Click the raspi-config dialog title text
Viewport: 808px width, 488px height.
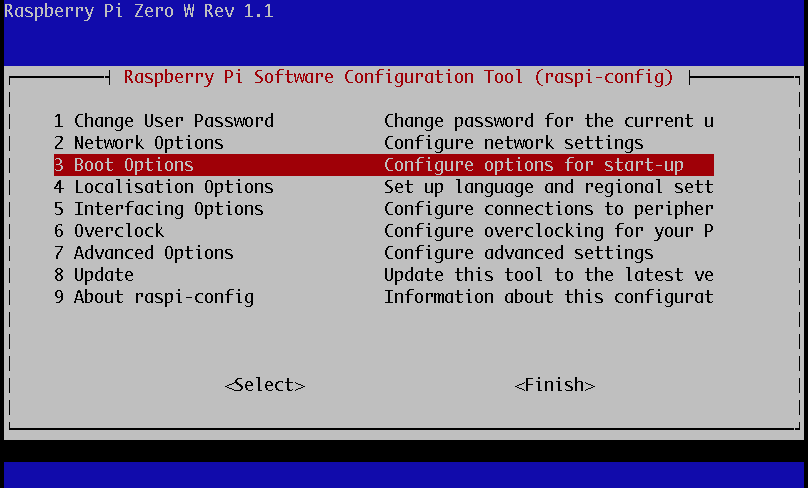(398, 77)
